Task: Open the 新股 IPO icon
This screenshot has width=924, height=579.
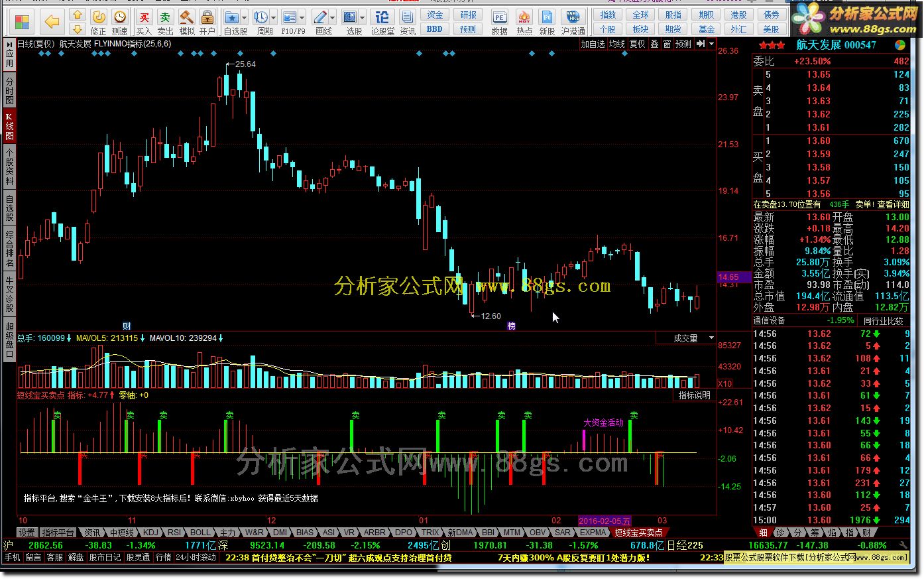Action: point(547,22)
